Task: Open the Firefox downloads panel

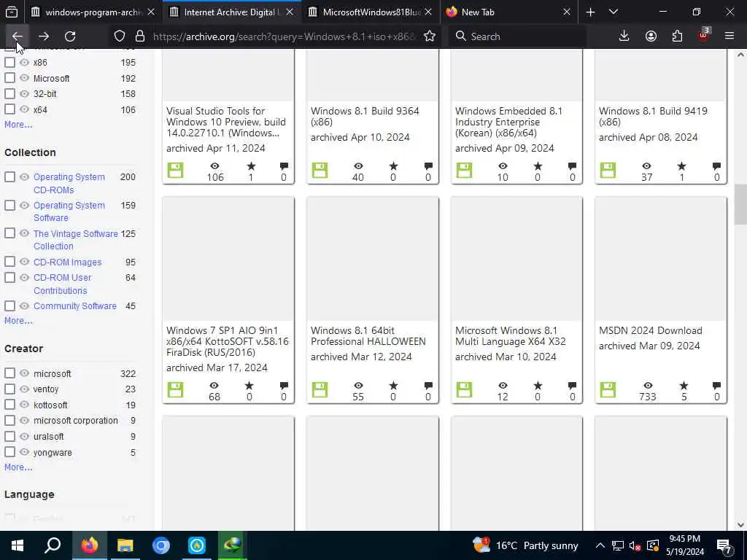Action: pos(624,36)
